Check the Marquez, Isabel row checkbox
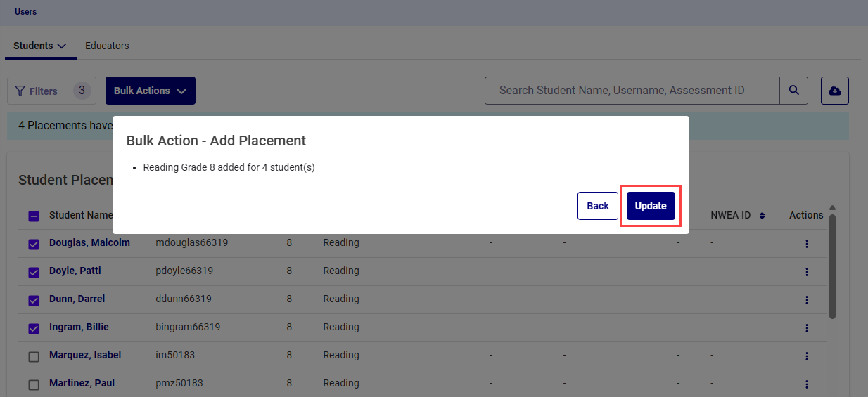The height and width of the screenshot is (397, 868). [x=34, y=357]
